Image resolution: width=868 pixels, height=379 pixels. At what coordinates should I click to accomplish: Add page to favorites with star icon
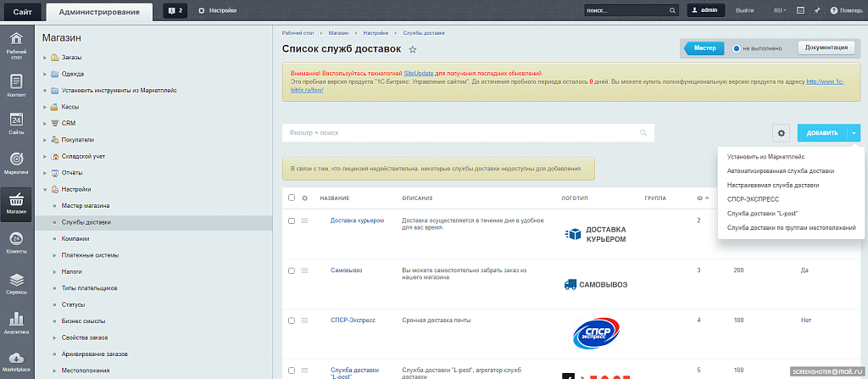[x=413, y=49]
